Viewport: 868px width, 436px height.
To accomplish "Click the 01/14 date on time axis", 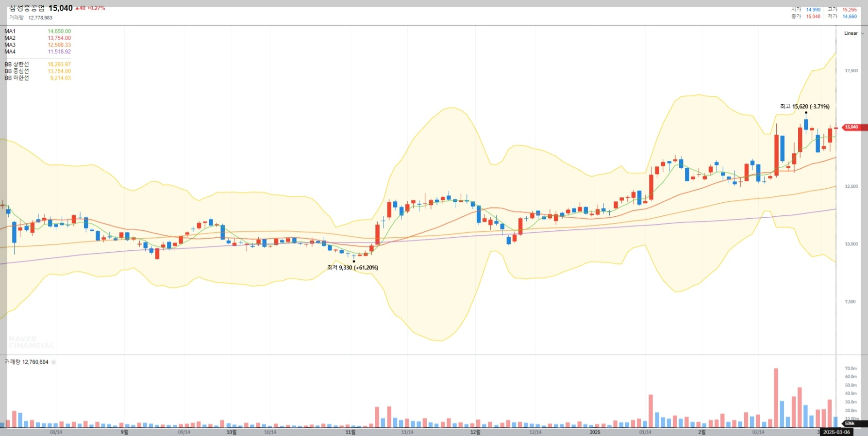I will coord(645,432).
